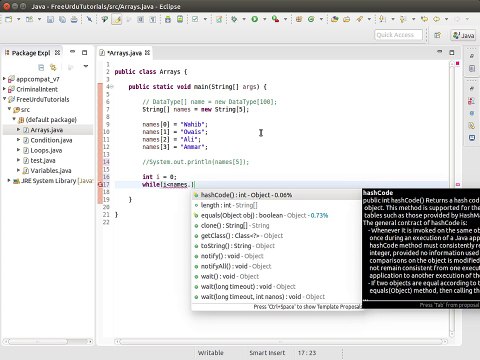Maximize the editor area
Screen dimensions: 480x360
coord(452,52)
